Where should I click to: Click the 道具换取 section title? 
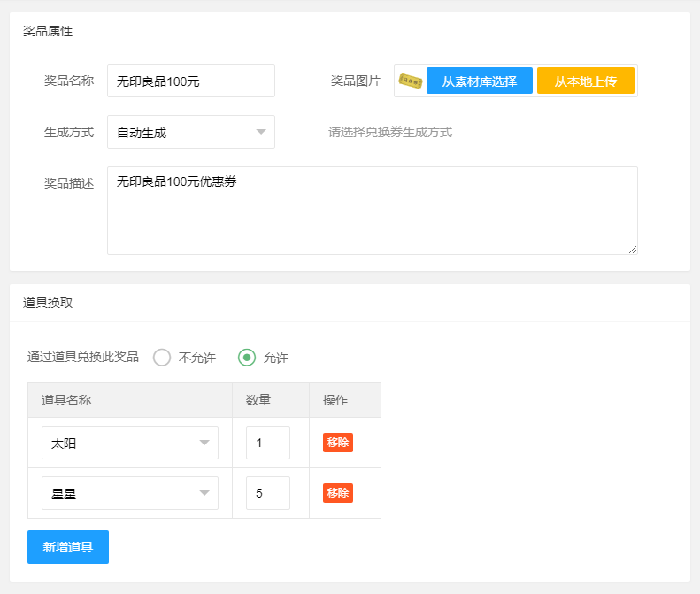[48, 303]
